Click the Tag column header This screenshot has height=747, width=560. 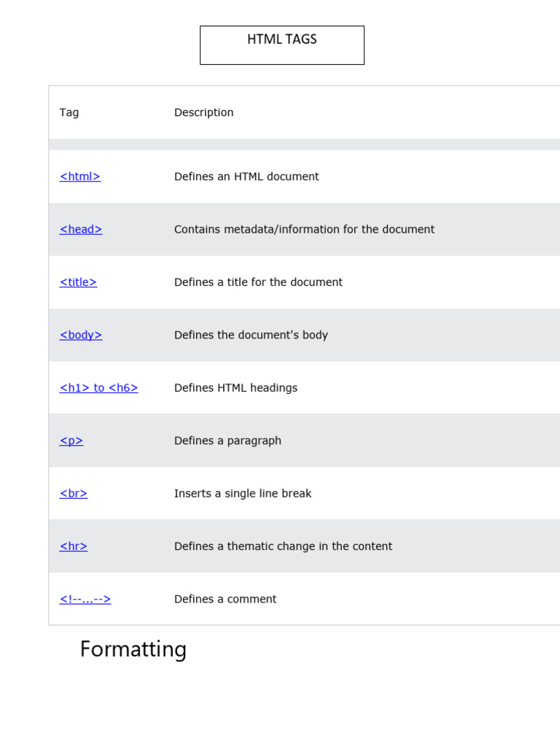[x=69, y=112]
